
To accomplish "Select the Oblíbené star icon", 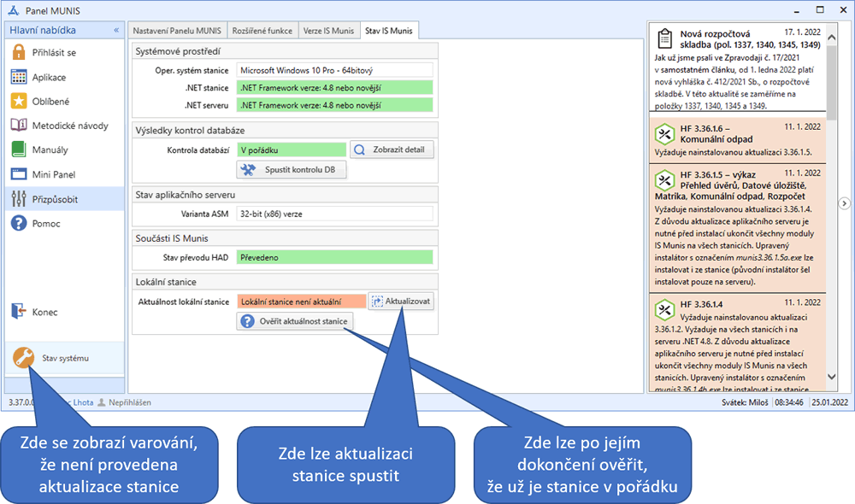I will pyautogui.click(x=19, y=101).
